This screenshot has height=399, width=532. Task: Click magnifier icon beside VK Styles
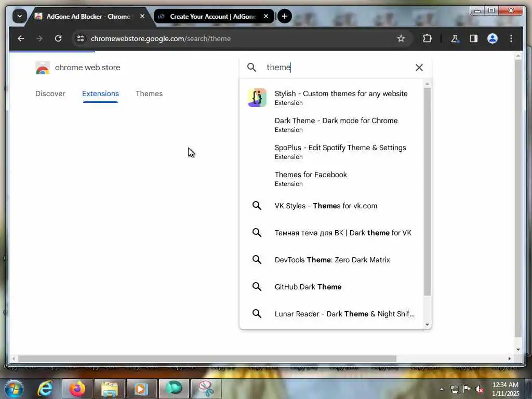tap(257, 206)
